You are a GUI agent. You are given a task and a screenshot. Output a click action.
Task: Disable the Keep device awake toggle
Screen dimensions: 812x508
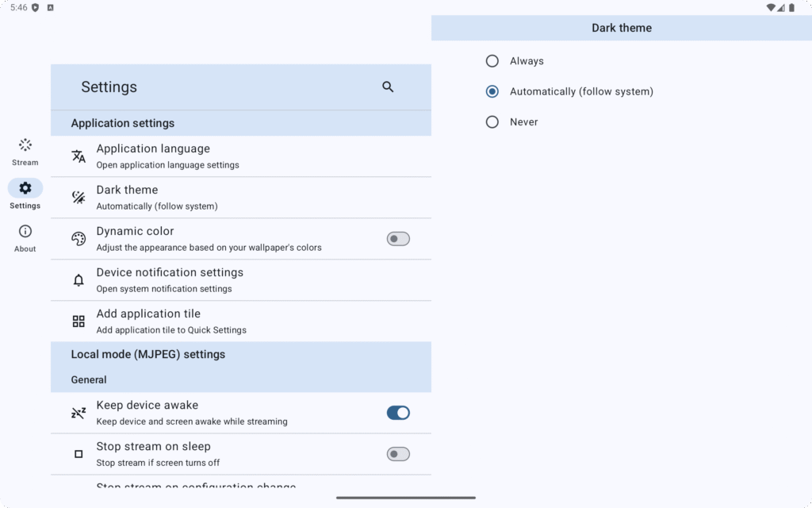point(397,413)
